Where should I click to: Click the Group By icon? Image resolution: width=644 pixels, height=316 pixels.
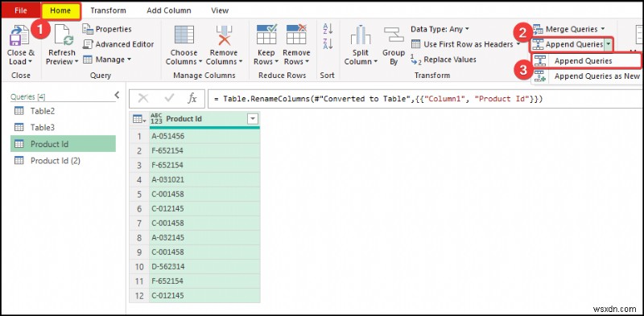394,35
